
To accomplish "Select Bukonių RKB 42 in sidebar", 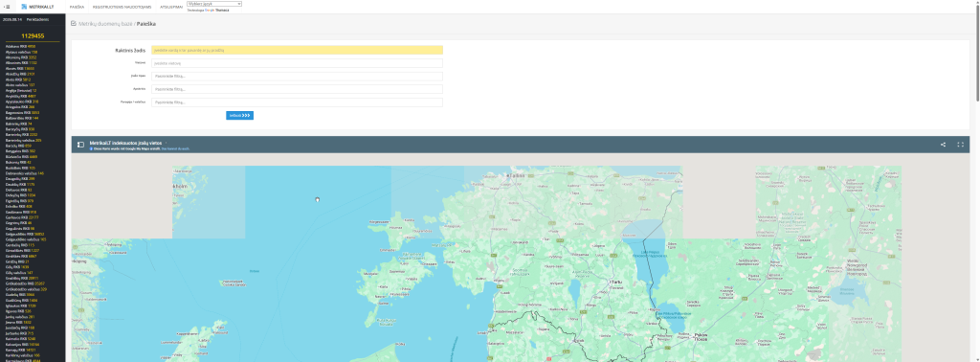I will (18, 163).
